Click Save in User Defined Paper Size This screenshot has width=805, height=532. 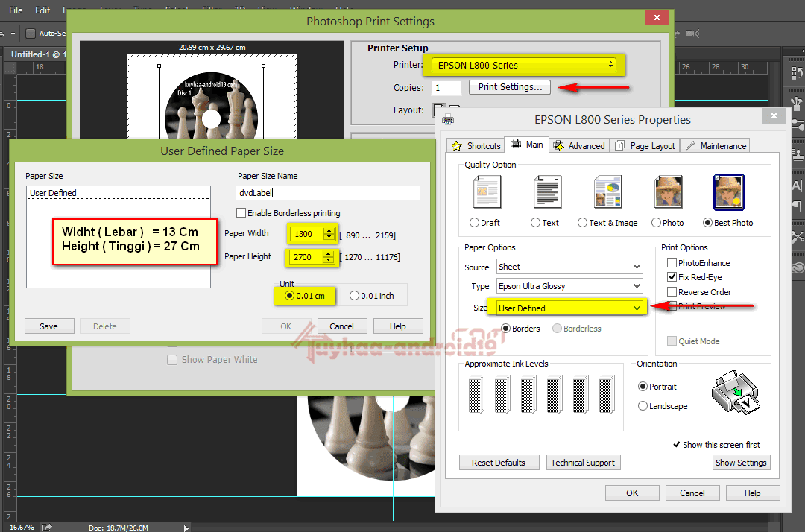(x=48, y=326)
